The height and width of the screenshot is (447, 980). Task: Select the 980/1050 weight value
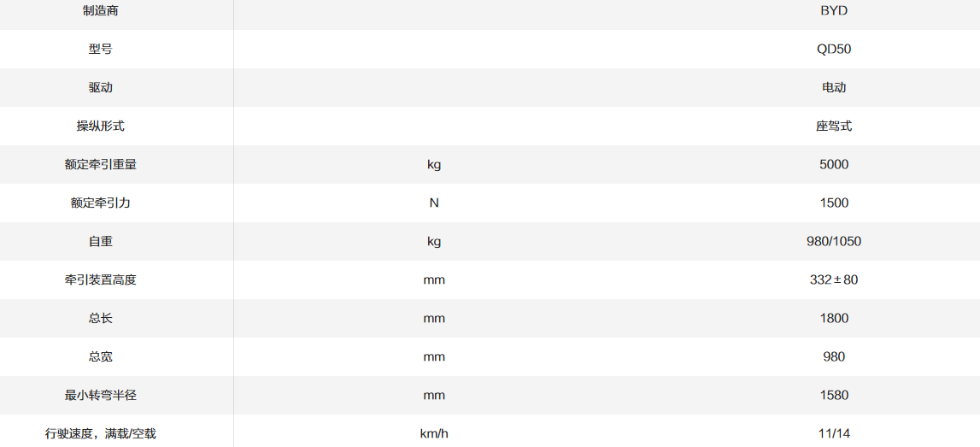(833, 241)
